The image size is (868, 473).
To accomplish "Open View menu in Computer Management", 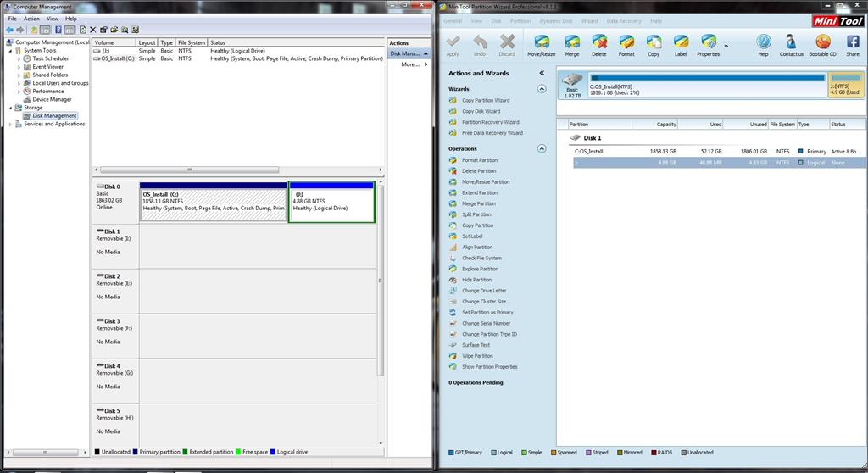I will [53, 19].
